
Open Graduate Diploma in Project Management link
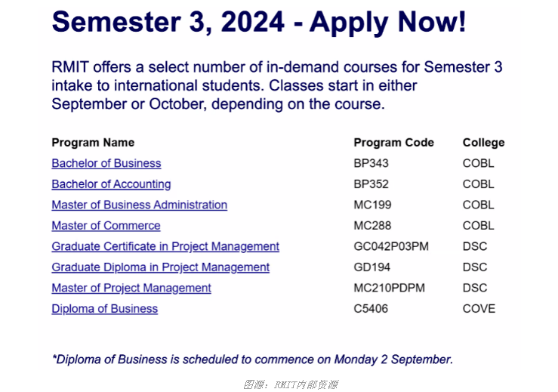[161, 267]
